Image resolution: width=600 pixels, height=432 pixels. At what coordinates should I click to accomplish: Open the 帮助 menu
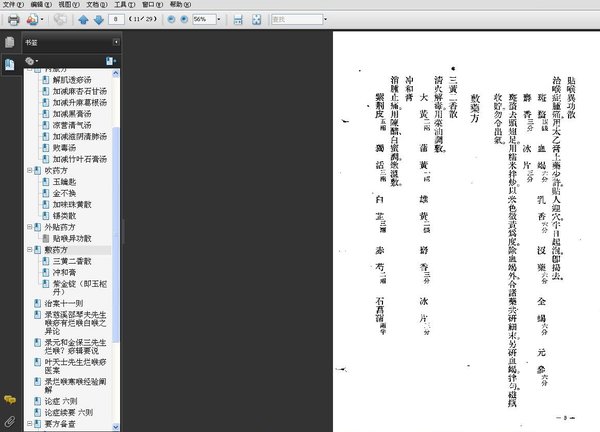[x=180, y=5]
